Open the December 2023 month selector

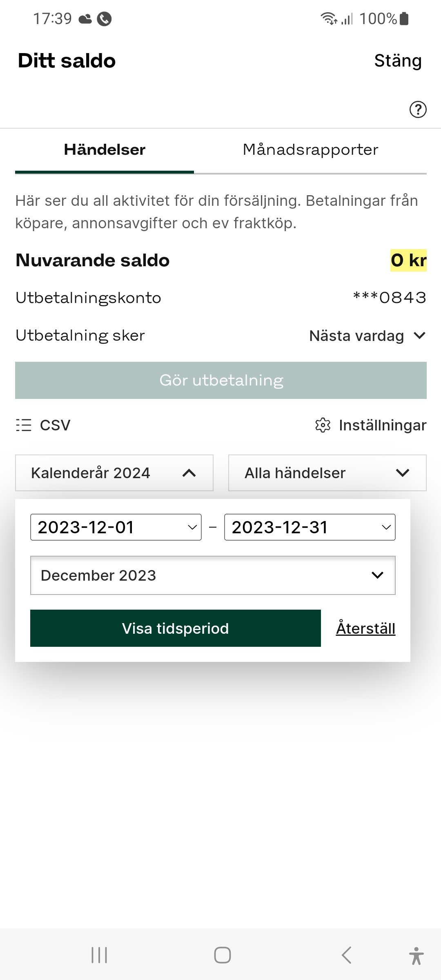pos(213,575)
